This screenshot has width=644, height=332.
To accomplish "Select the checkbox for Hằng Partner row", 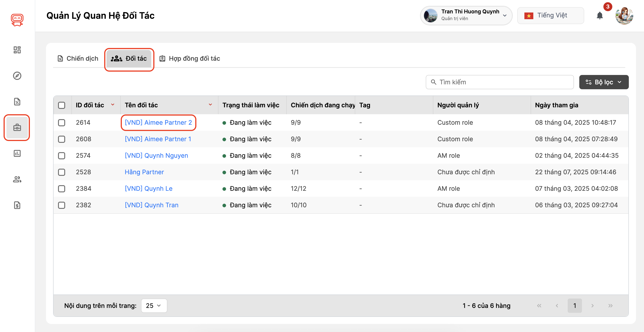I will pos(62,172).
